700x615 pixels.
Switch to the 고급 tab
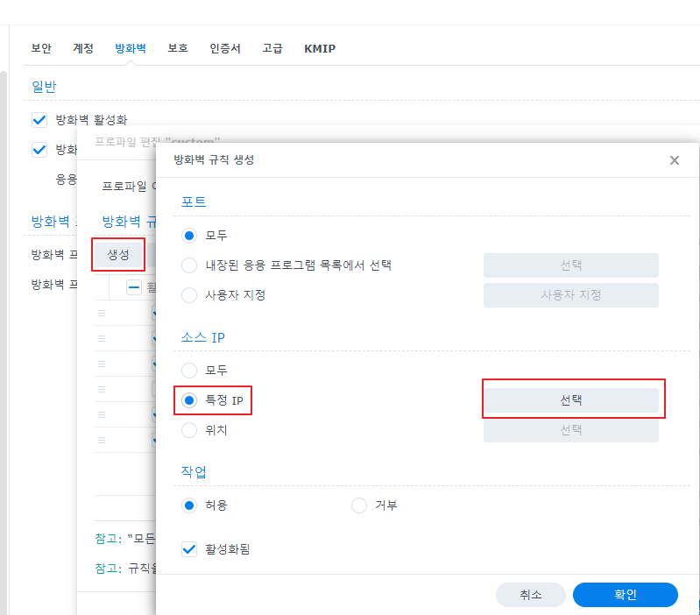click(272, 48)
